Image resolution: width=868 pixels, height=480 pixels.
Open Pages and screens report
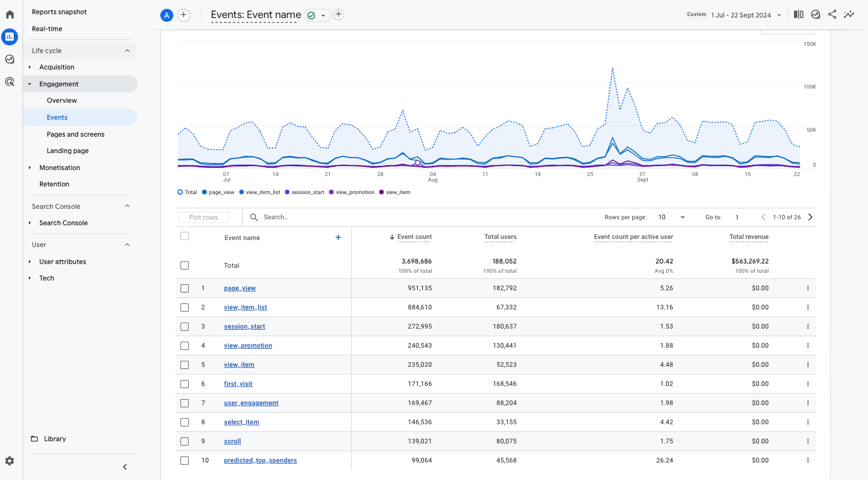pyautogui.click(x=75, y=134)
